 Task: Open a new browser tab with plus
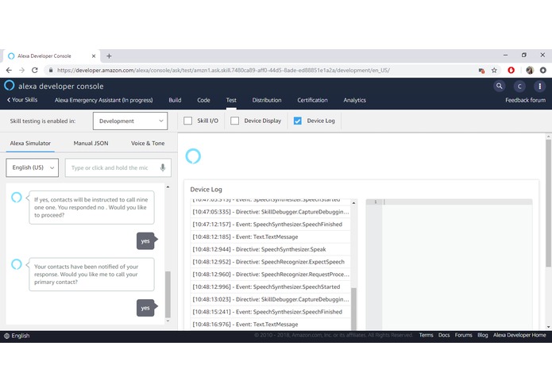click(109, 56)
